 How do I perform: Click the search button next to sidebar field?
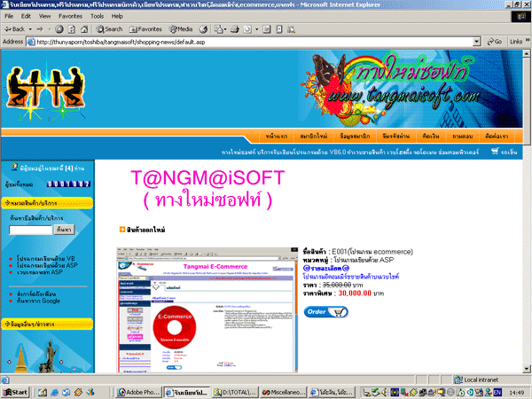point(64,230)
